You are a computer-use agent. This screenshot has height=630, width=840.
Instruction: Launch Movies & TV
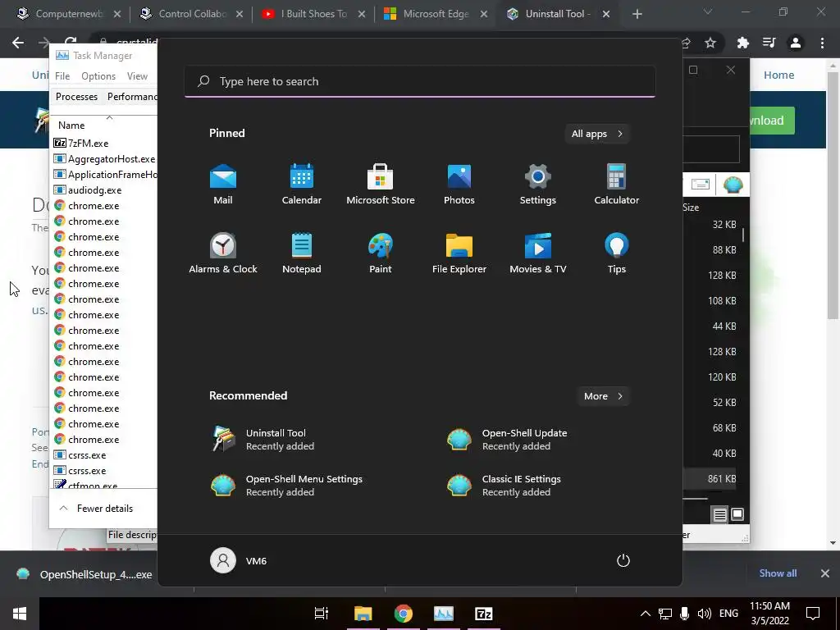(x=538, y=254)
